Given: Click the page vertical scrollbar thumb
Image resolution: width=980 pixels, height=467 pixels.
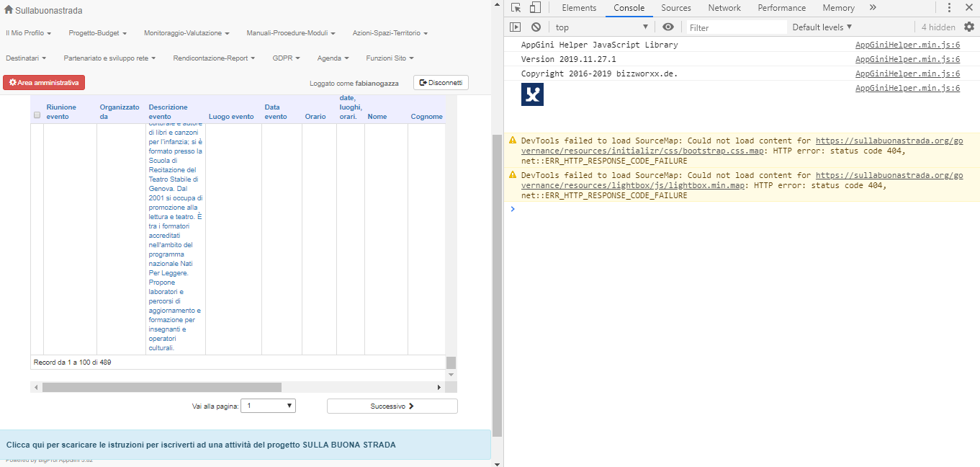Looking at the screenshot, I should [x=497, y=285].
